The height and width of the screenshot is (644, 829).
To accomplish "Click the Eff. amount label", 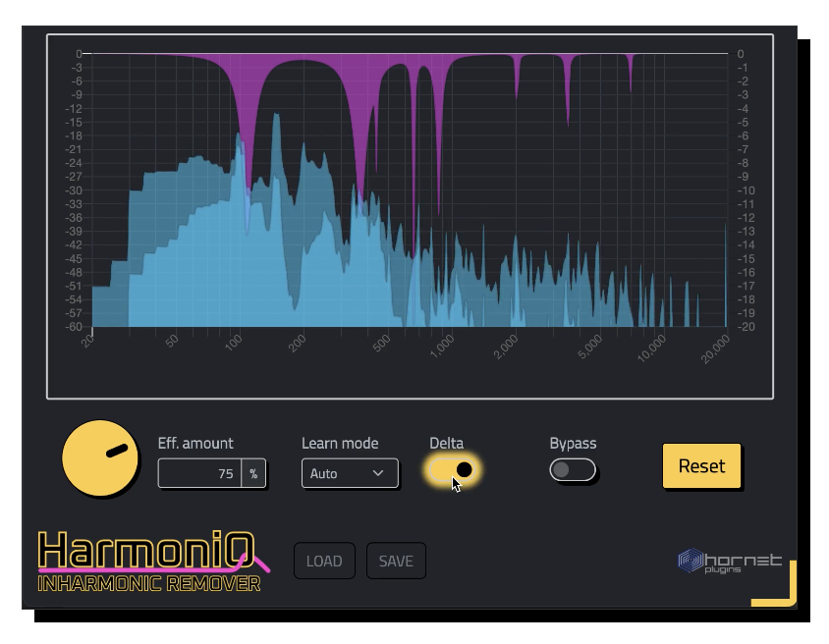I will click(196, 444).
